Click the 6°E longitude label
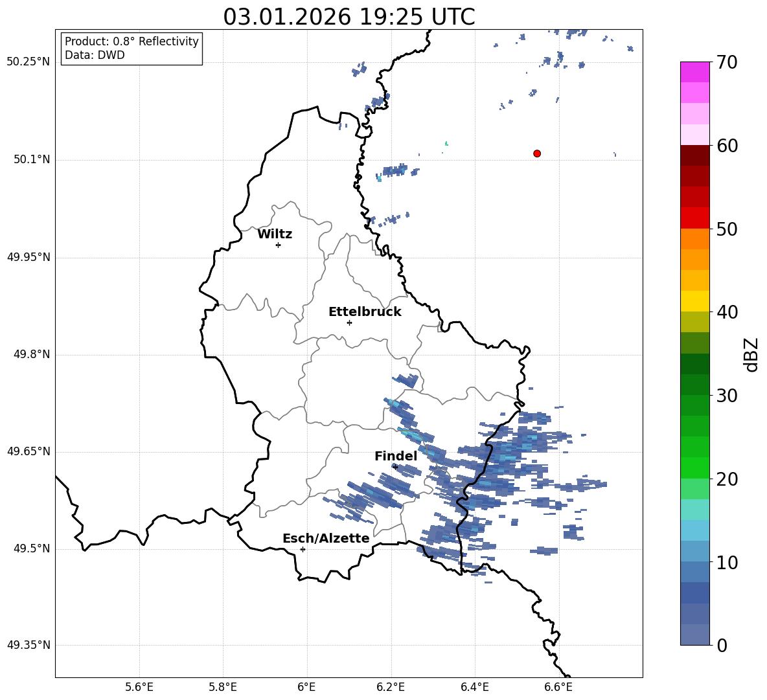Screen dimensions: 767x700 pyautogui.click(x=306, y=687)
